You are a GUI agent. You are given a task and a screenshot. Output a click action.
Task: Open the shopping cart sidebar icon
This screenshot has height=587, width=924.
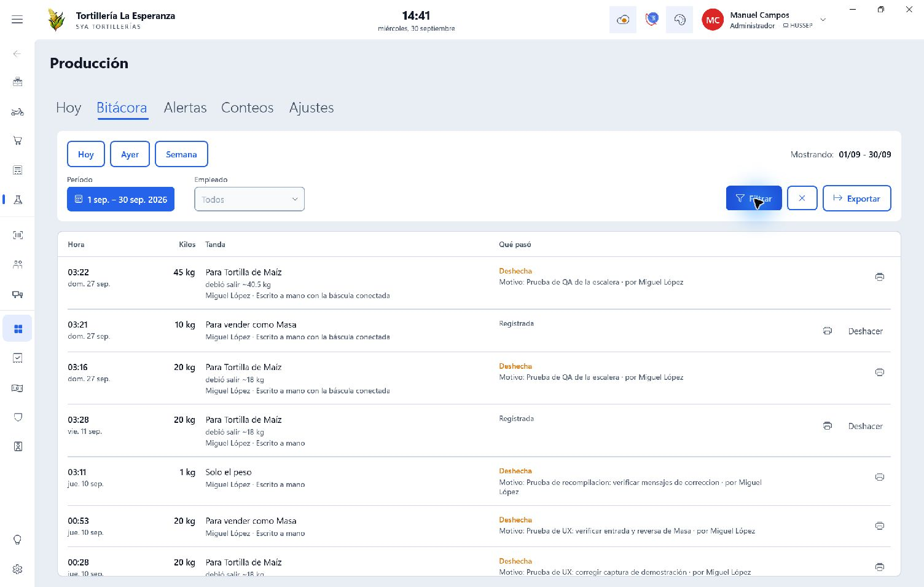tap(18, 141)
